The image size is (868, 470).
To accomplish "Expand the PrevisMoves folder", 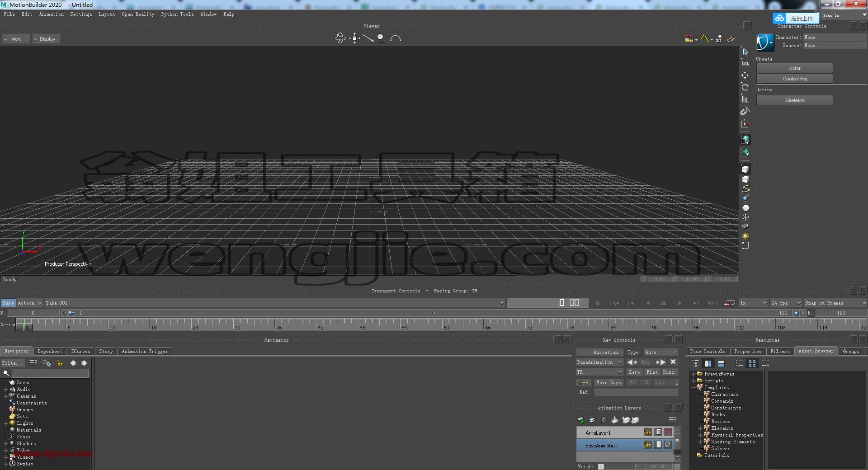I will [x=693, y=374].
